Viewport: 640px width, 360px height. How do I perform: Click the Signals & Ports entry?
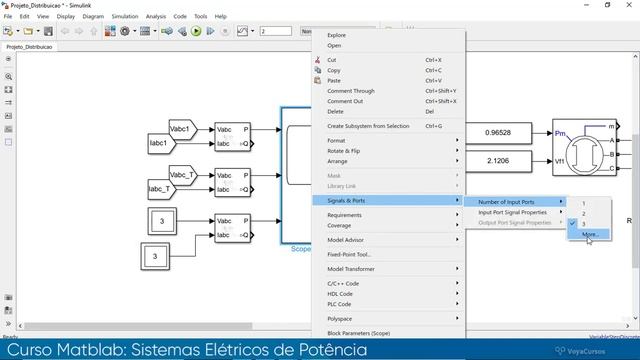(x=389, y=200)
